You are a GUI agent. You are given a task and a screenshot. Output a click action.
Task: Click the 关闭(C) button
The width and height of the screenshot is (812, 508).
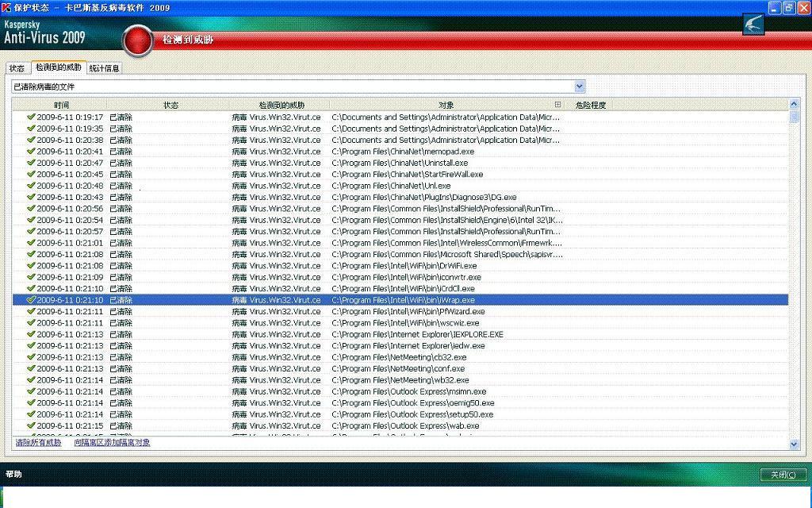click(783, 475)
